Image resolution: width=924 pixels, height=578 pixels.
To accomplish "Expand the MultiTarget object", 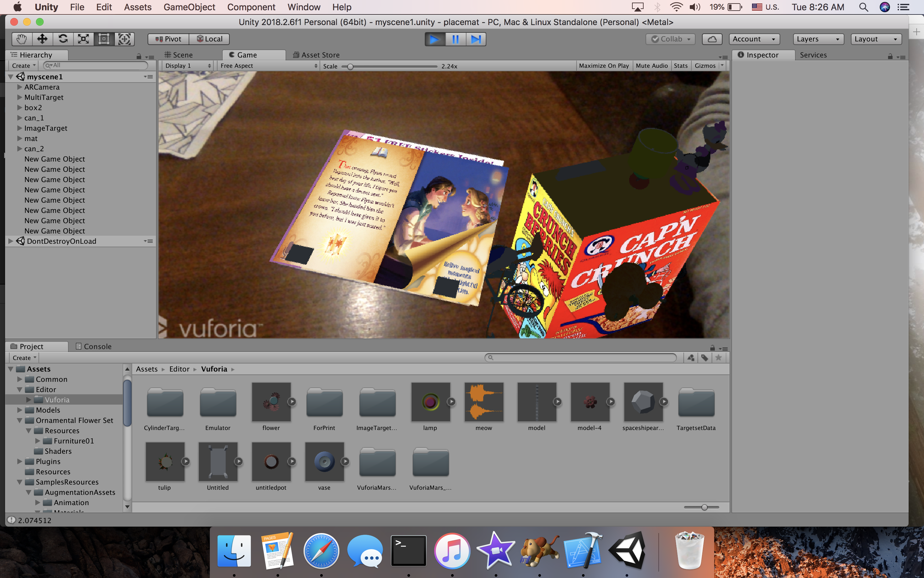I will click(20, 98).
